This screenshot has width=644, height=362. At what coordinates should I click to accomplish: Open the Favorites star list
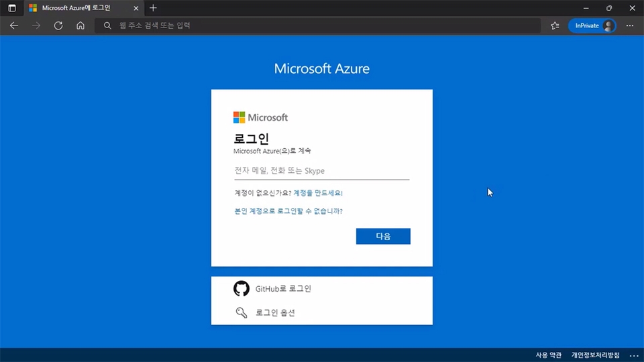pyautogui.click(x=555, y=25)
